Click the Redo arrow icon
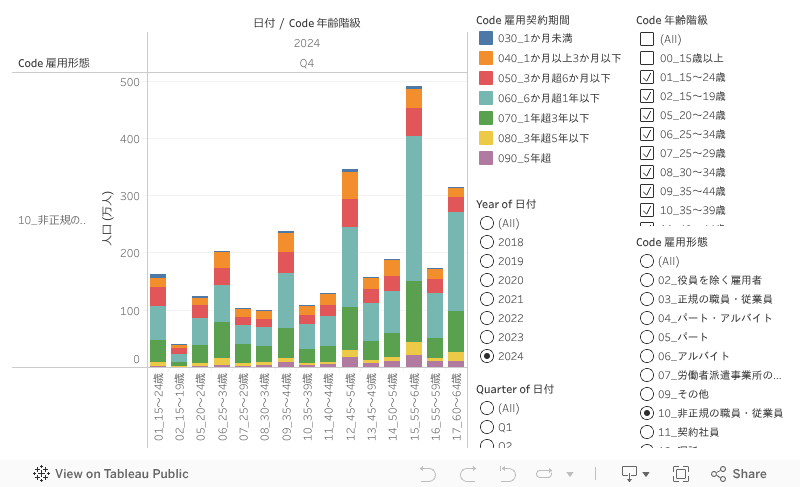The image size is (800, 487). [x=467, y=474]
